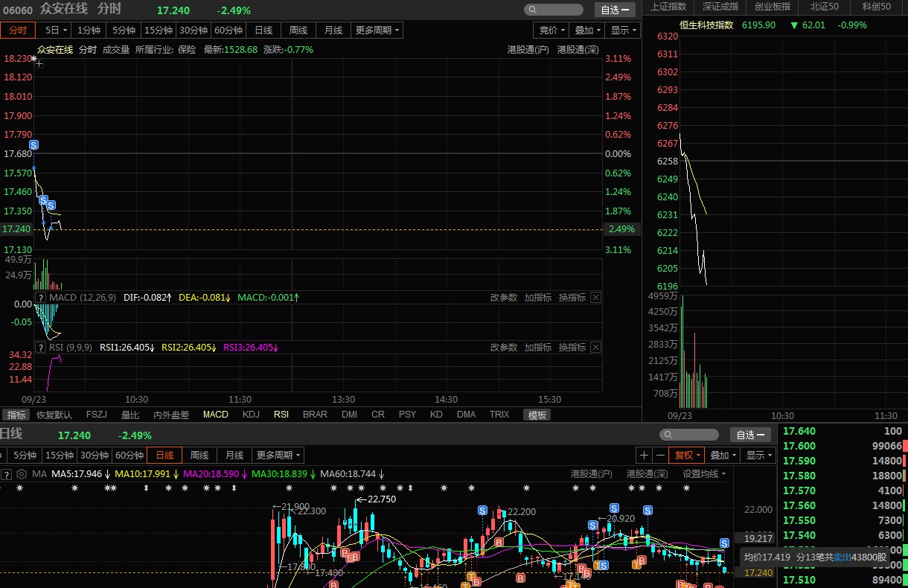Toggle the 港股通(沪) overlay on the daily chart

(x=591, y=474)
